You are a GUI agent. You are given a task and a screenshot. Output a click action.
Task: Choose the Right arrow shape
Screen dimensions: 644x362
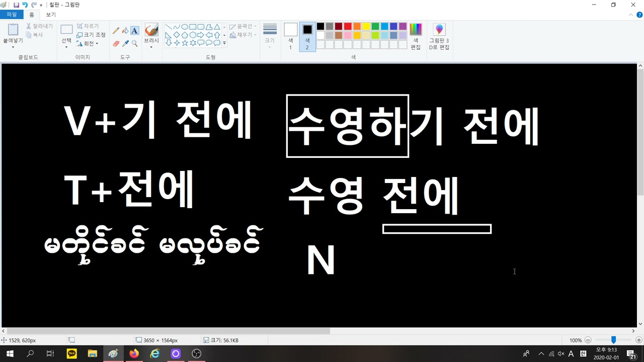(201, 35)
